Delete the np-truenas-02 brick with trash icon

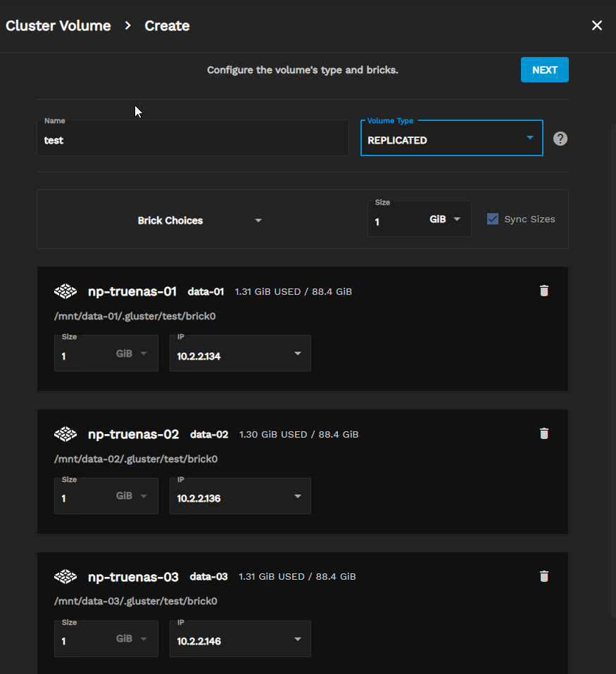(543, 433)
